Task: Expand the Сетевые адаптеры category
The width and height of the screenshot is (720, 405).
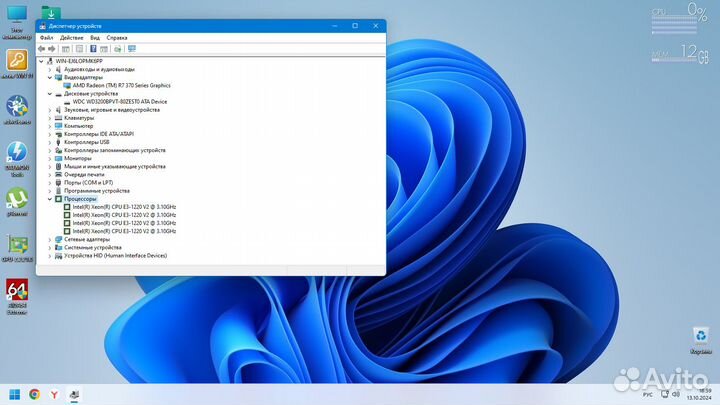Action: pos(50,239)
